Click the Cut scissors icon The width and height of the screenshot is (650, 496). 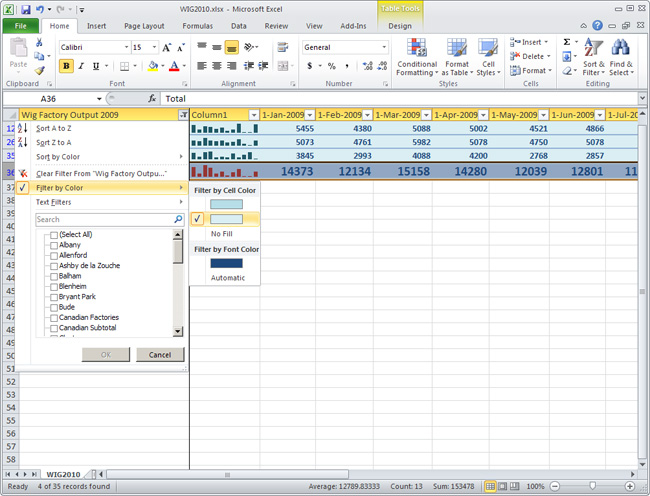pyautogui.click(x=39, y=42)
